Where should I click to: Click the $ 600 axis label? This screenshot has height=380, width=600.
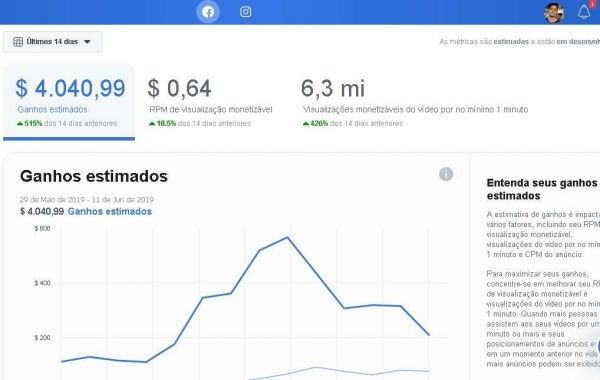(x=42, y=228)
